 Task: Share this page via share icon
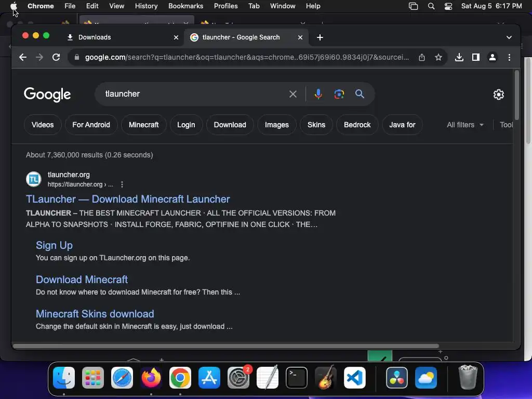(422, 57)
